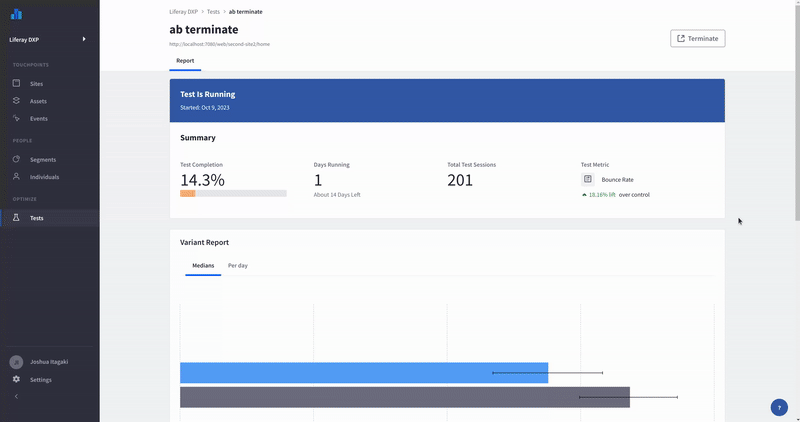800x422 pixels.
Task: Click the help question mark button
Action: pyautogui.click(x=779, y=407)
